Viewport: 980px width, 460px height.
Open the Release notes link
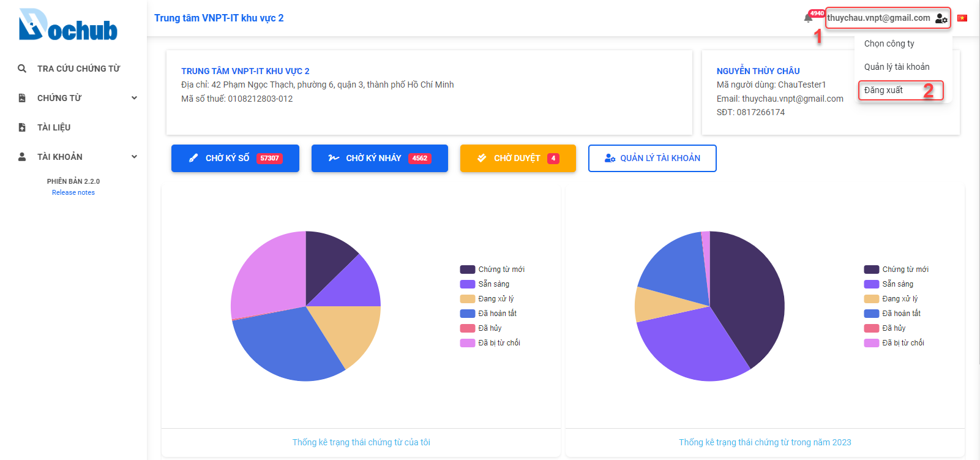pyautogui.click(x=73, y=192)
